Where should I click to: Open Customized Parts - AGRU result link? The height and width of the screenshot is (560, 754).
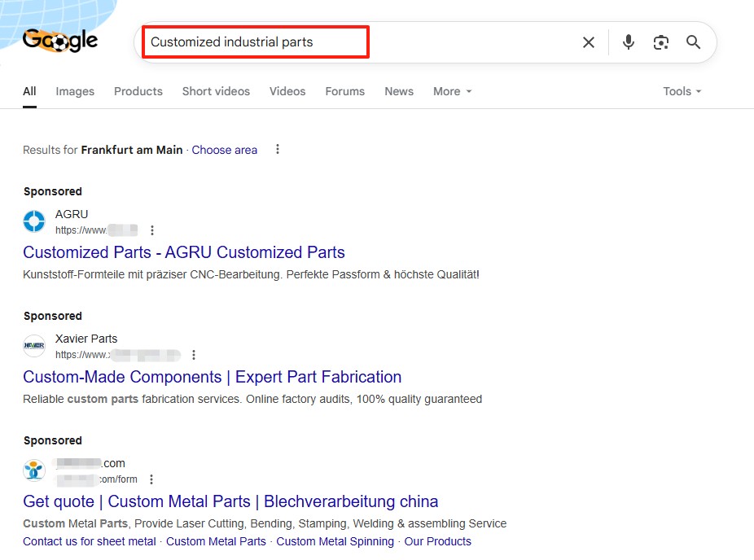tap(184, 252)
